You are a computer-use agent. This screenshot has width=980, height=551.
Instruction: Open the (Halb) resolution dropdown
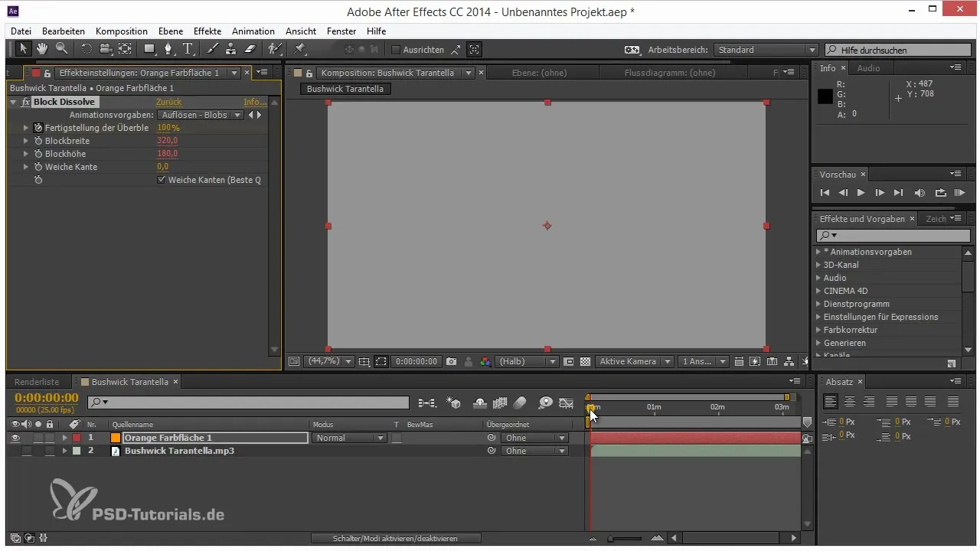(x=528, y=361)
